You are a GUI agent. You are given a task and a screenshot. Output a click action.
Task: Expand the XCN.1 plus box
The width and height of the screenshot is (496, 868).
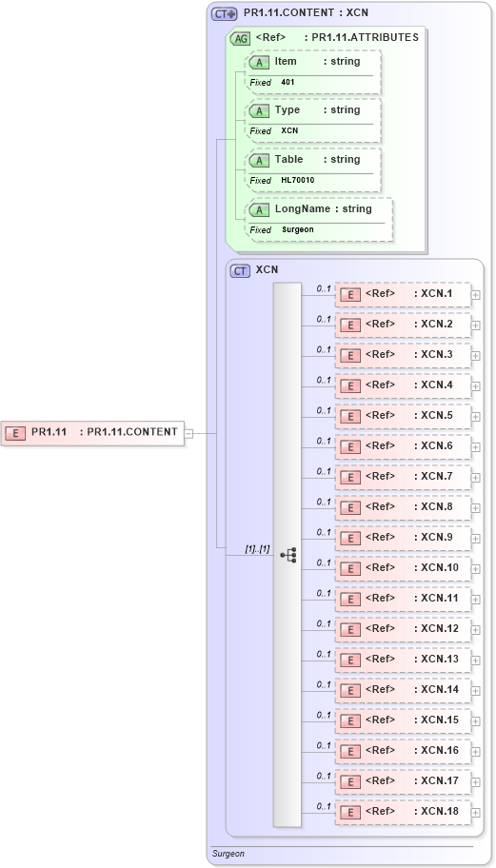click(x=475, y=295)
